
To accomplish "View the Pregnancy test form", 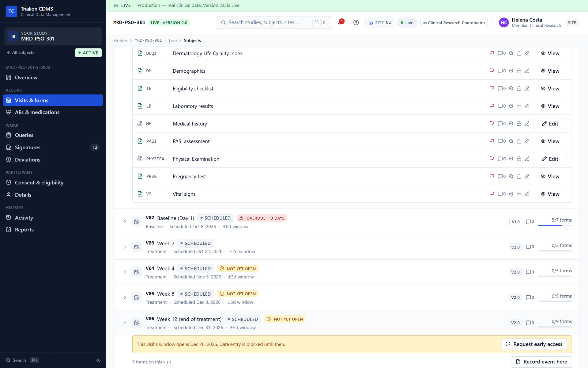I will [550, 176].
